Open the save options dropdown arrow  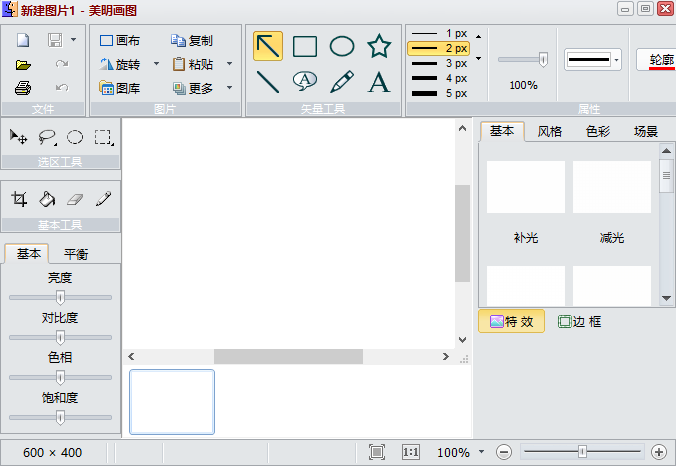(x=74, y=40)
